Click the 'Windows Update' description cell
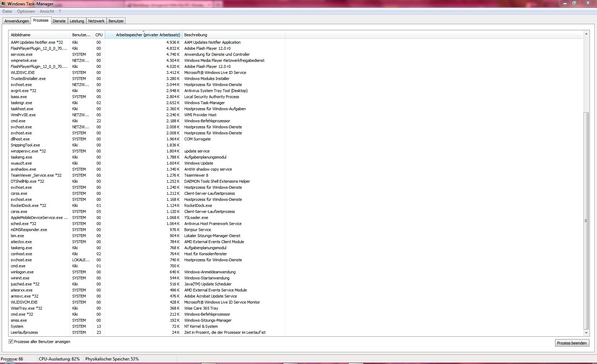597x364 pixels. click(x=199, y=163)
